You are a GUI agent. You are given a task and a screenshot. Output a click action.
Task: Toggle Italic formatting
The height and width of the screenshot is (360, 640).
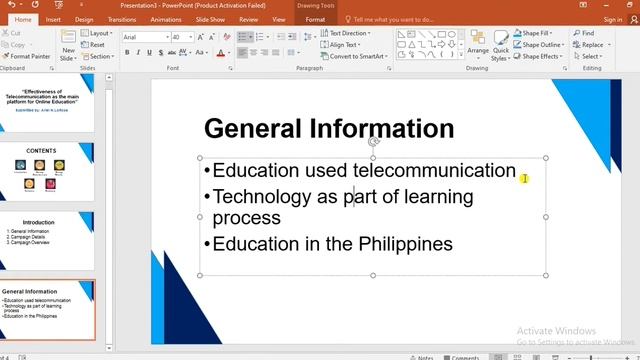138,53
